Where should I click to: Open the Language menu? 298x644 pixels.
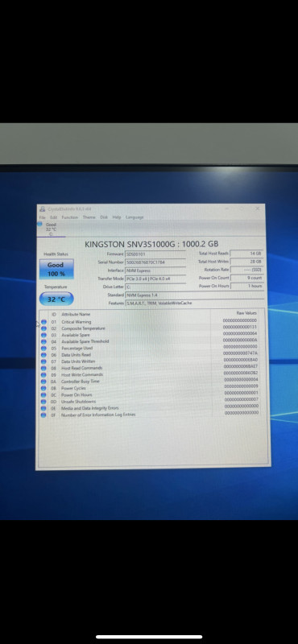135,217
